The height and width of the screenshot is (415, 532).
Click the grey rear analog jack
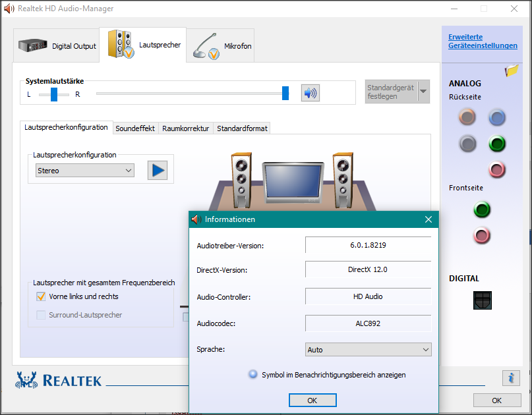point(467,144)
